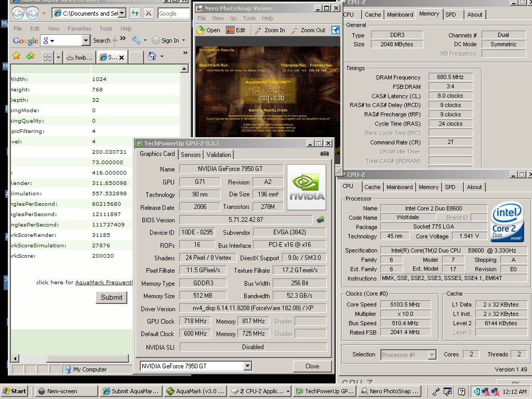
Task: Click the DRAM Frequency 680.5 MHz value
Action: click(x=450, y=77)
